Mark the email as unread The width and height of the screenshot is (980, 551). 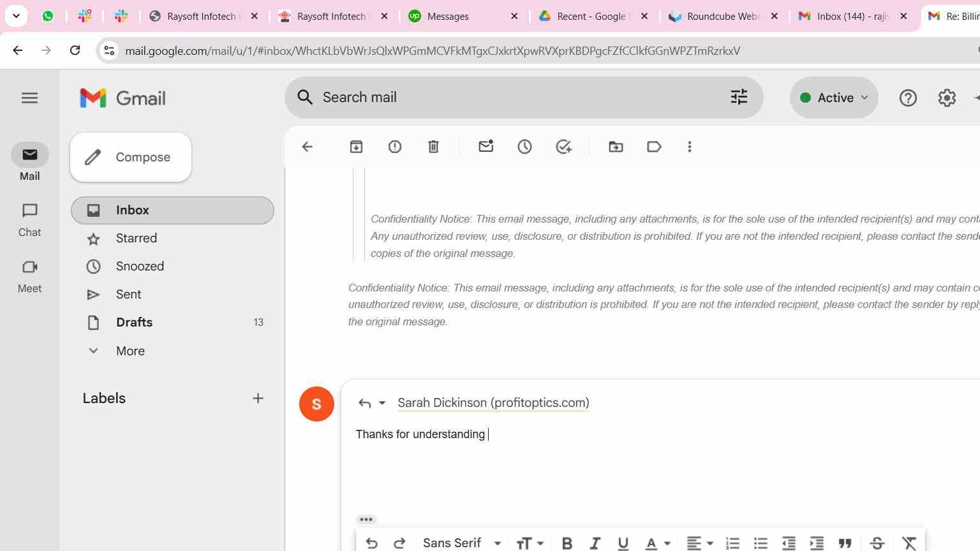(x=486, y=147)
